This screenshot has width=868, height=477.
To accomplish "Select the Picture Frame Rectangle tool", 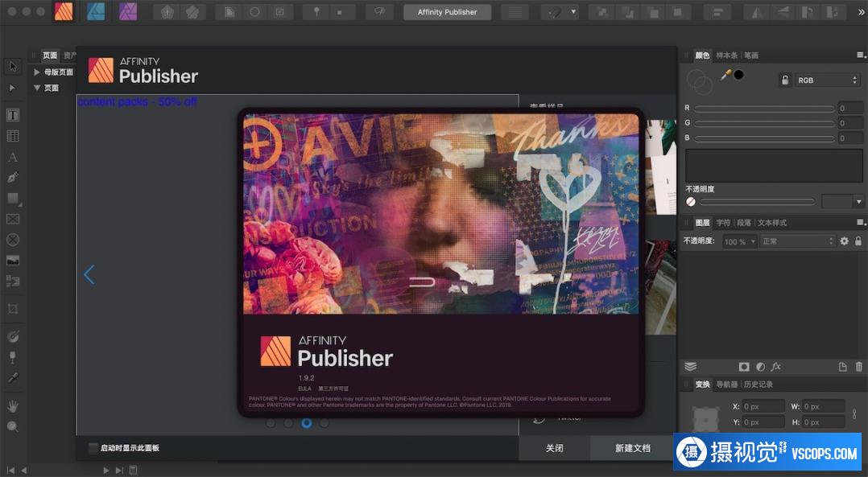I will tap(13, 219).
